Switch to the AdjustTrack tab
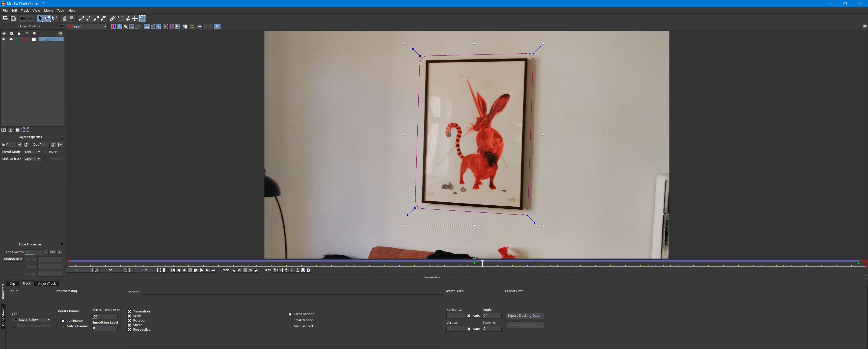The width and height of the screenshot is (868, 349). [46, 283]
